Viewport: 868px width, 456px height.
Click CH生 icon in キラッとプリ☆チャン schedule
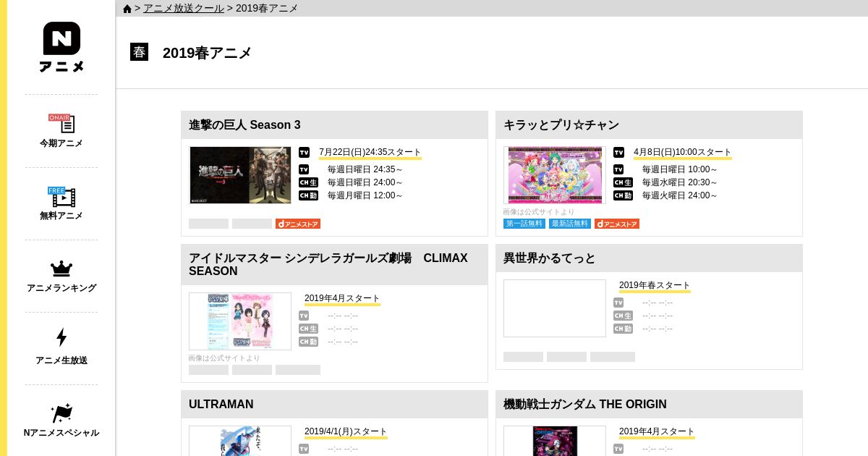coord(623,182)
